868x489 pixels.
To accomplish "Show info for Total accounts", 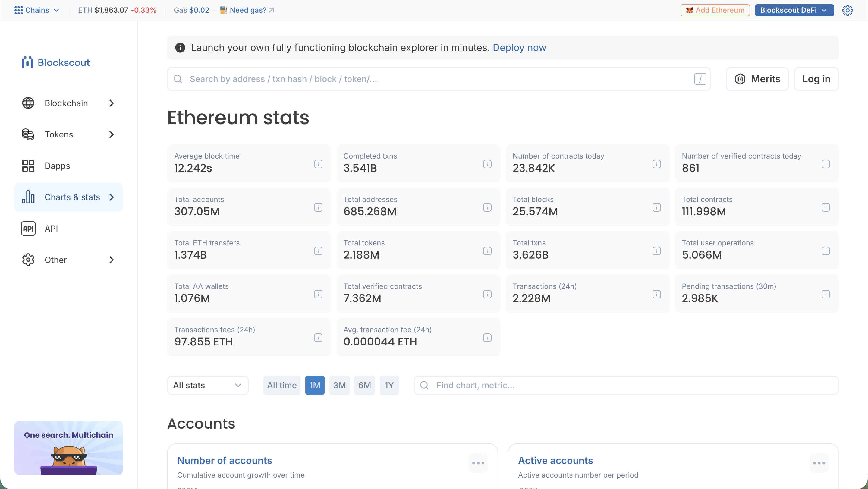I will pos(318,207).
